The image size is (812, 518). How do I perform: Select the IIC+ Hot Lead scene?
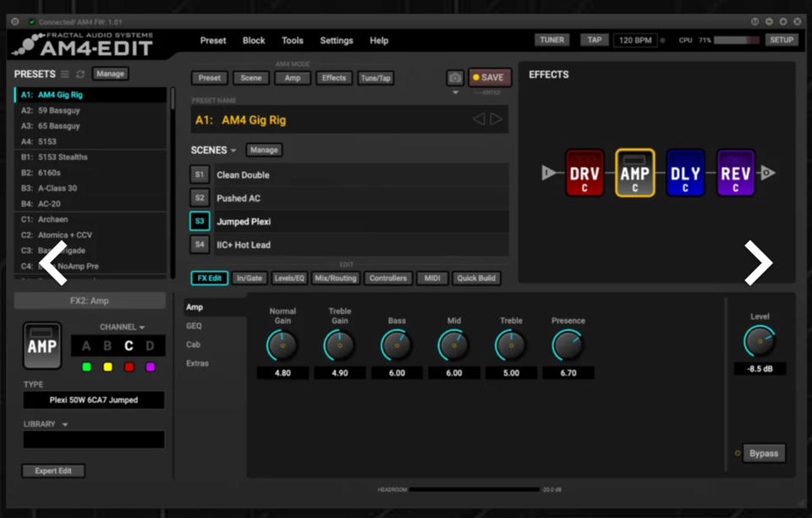coord(244,245)
